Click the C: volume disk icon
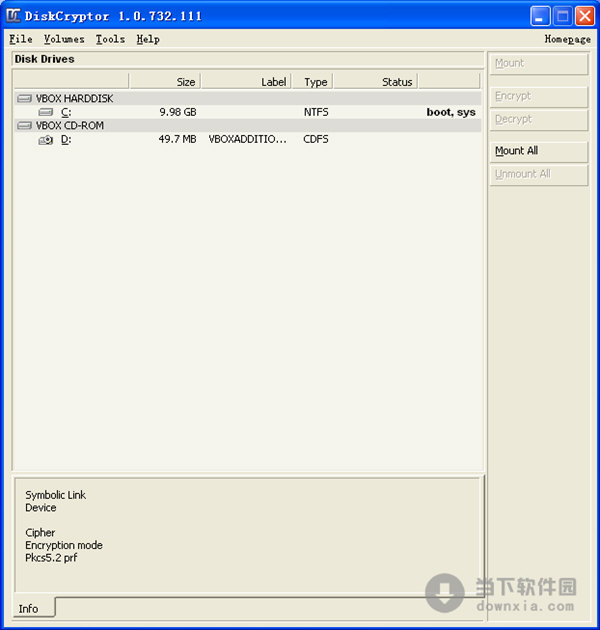 coord(45,113)
